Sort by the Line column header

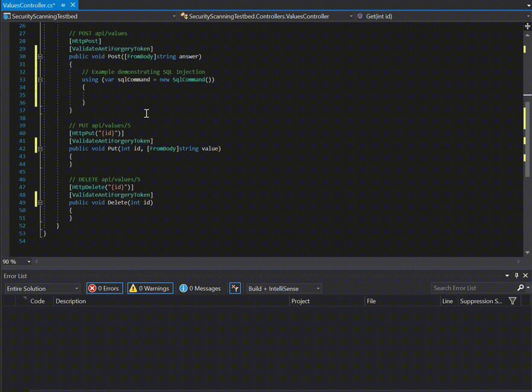(x=447, y=301)
